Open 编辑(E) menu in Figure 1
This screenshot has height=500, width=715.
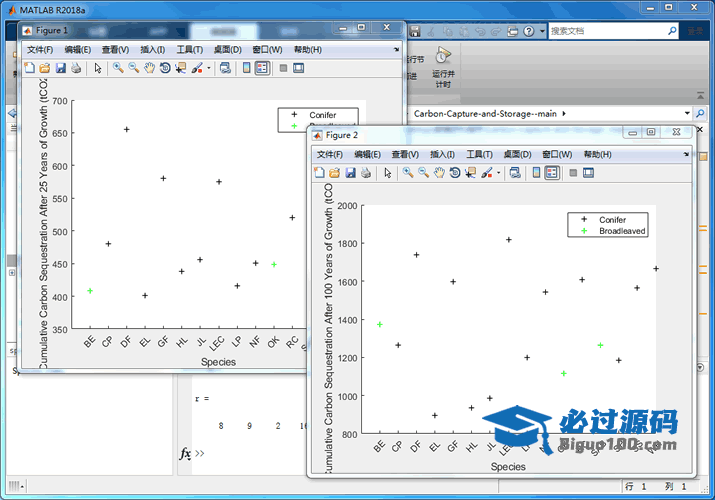78,50
